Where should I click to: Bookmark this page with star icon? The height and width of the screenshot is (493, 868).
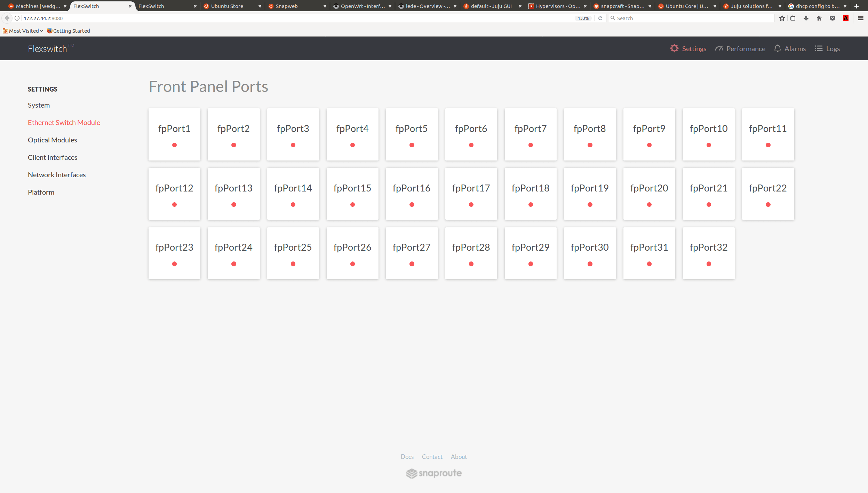tap(782, 18)
